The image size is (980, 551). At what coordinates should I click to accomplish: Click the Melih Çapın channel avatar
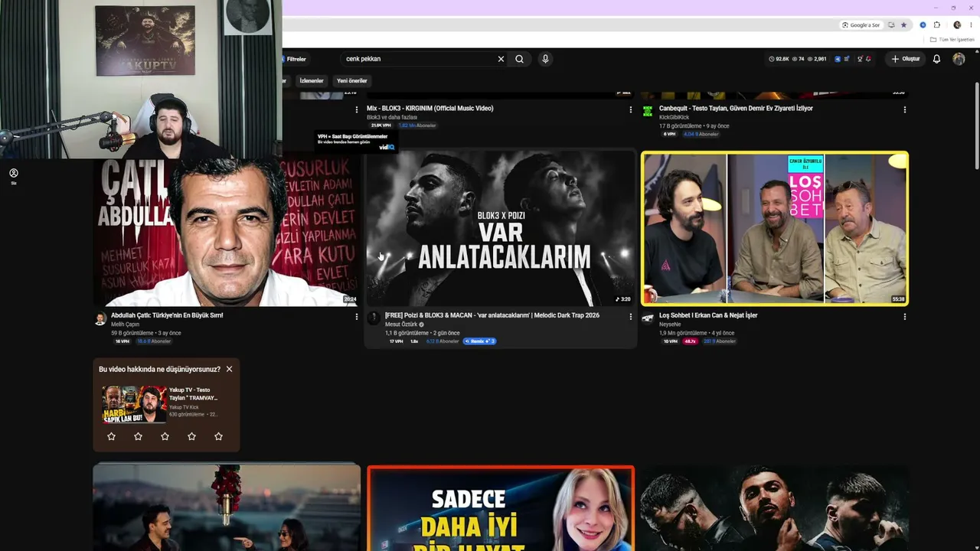point(100,318)
